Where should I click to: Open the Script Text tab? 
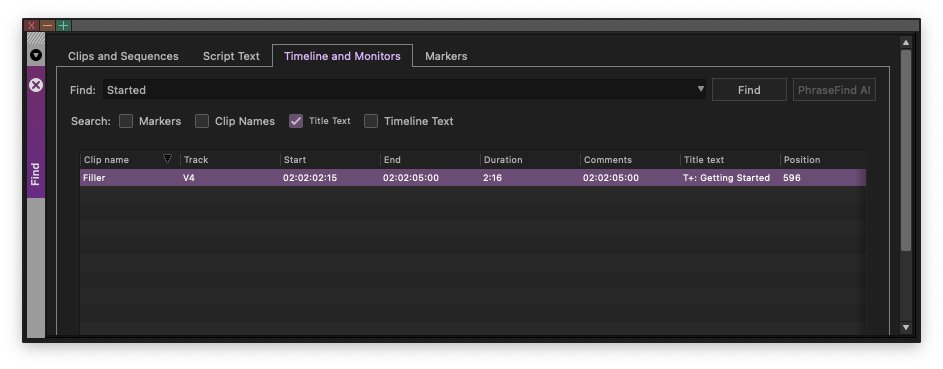(231, 56)
